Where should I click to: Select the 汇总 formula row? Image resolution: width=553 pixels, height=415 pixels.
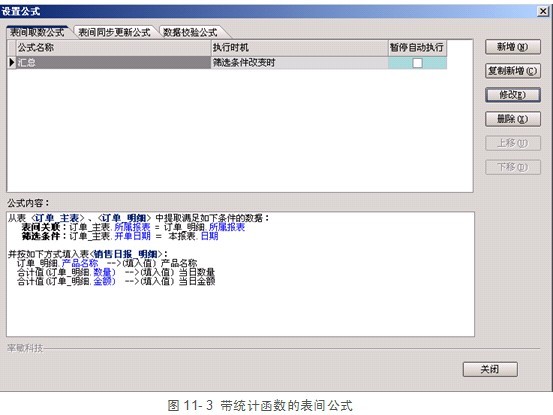227,63
